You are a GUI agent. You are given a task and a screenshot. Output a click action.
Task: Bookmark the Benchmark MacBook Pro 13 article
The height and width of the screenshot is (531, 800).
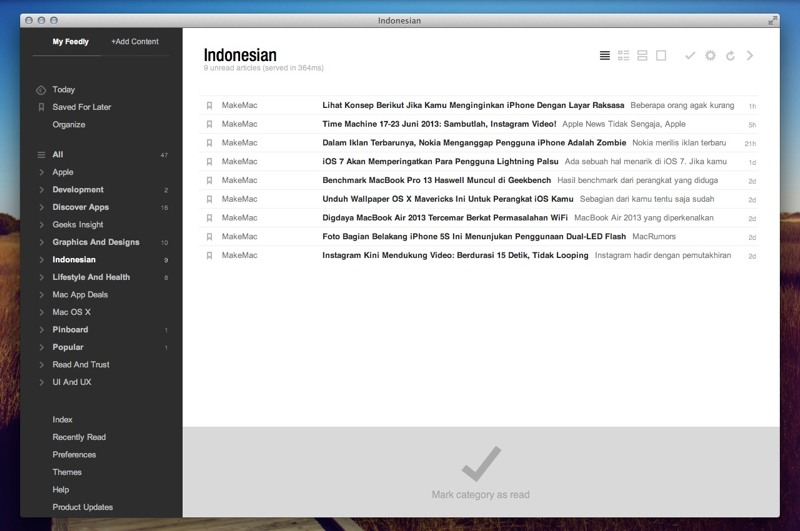209,181
